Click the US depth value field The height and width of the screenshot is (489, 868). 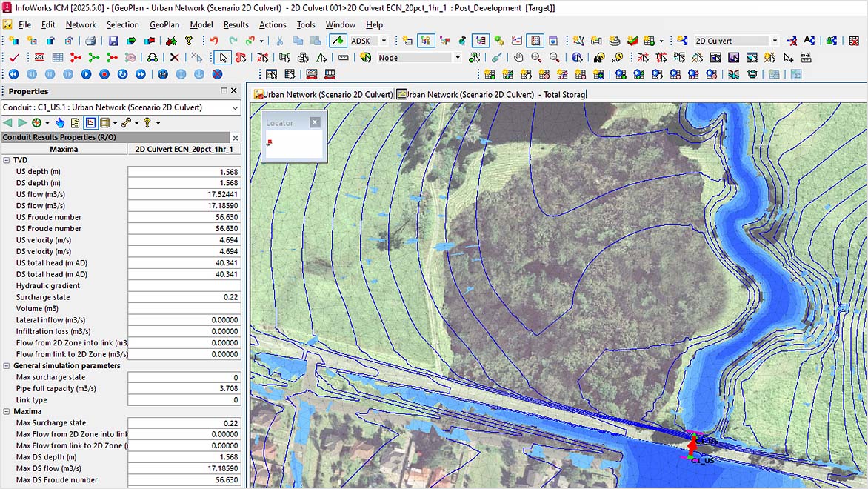tap(184, 171)
